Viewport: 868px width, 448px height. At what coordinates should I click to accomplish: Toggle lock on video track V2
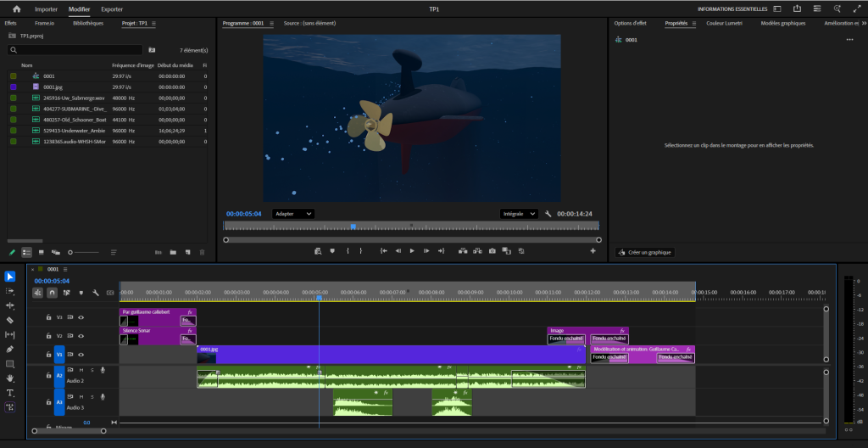pos(49,336)
